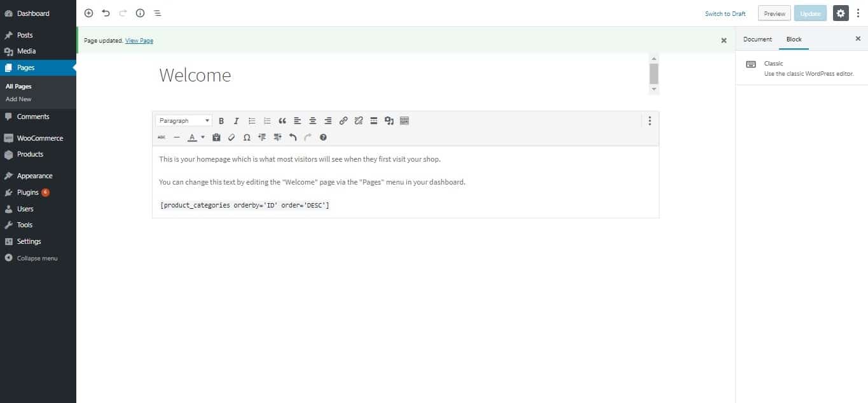This screenshot has height=403, width=868.
Task: Toggle bold formatting
Action: [x=221, y=120]
